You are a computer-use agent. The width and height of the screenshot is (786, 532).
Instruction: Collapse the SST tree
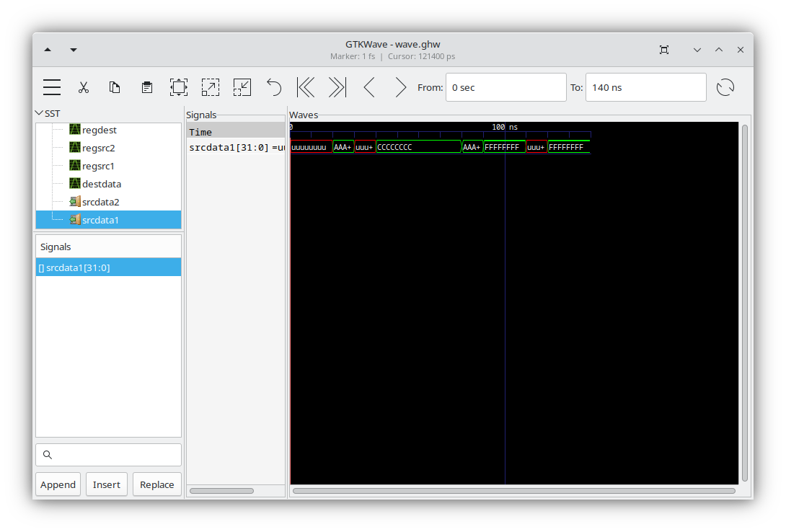[x=40, y=113]
